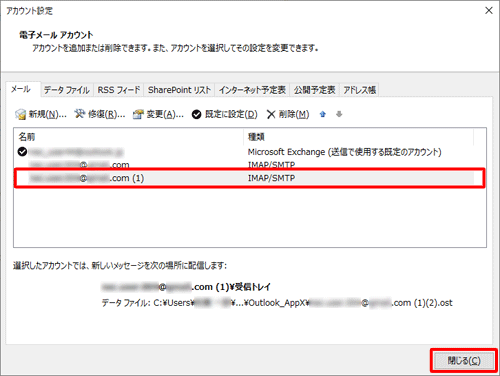Open the RSS フィード tab
This screenshot has height=376, width=500.
pyautogui.click(x=119, y=90)
